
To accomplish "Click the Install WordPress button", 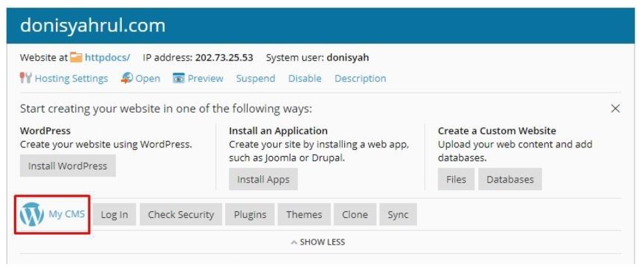I will pos(68,166).
